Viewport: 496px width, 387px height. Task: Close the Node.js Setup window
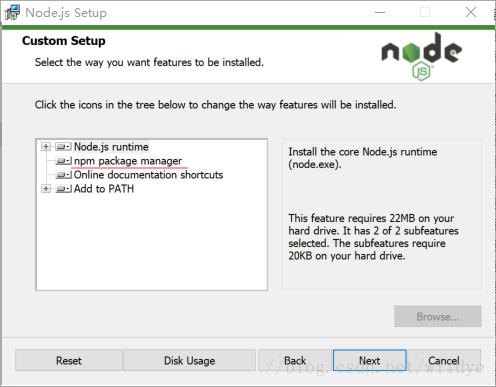471,13
